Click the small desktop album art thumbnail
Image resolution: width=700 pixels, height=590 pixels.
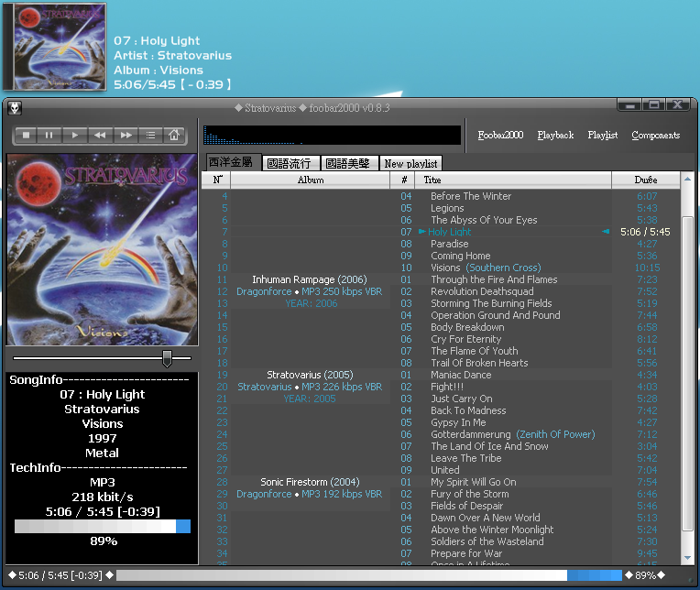click(x=55, y=47)
